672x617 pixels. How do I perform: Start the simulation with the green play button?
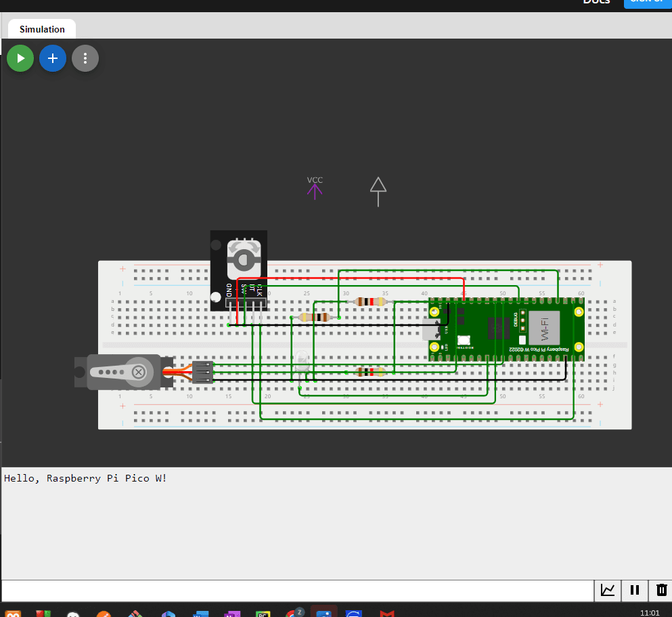[x=20, y=58]
